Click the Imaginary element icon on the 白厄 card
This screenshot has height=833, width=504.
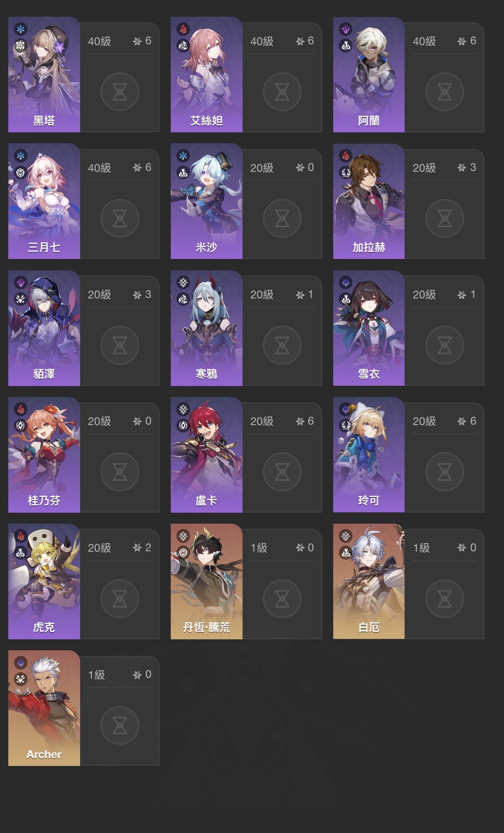(345, 535)
